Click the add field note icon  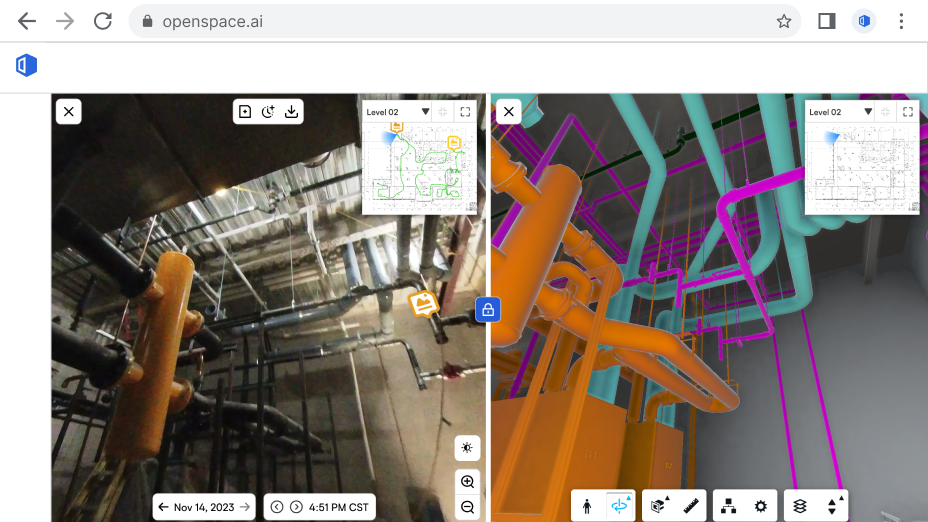click(x=245, y=111)
